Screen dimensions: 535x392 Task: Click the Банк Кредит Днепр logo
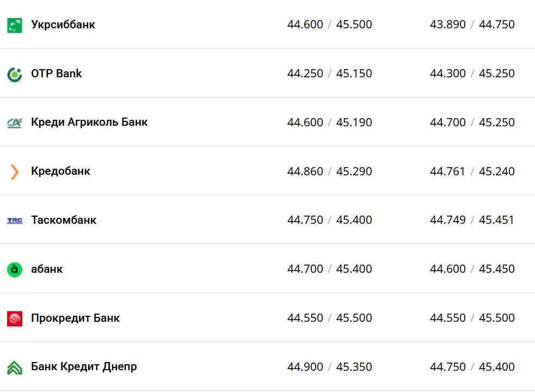15,367
